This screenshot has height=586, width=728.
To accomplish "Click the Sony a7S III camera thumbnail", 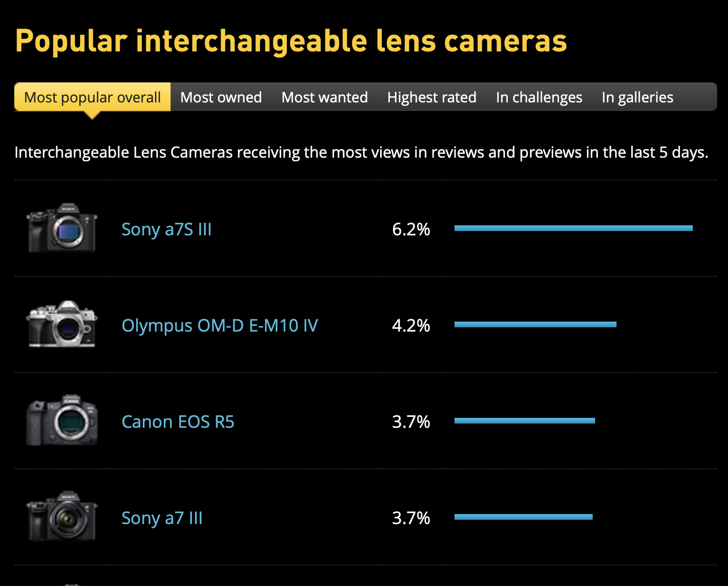I will 62,229.
